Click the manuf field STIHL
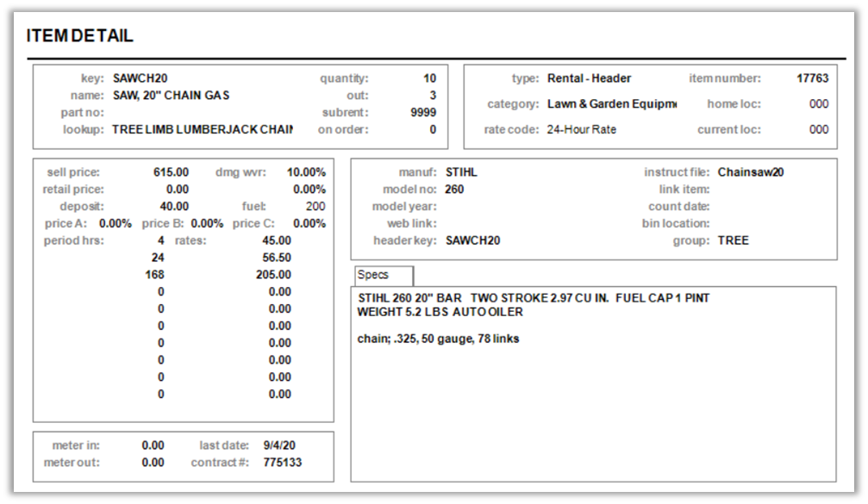 (x=461, y=172)
